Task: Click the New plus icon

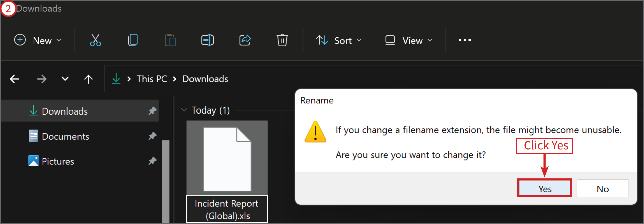Action: pyautogui.click(x=20, y=40)
